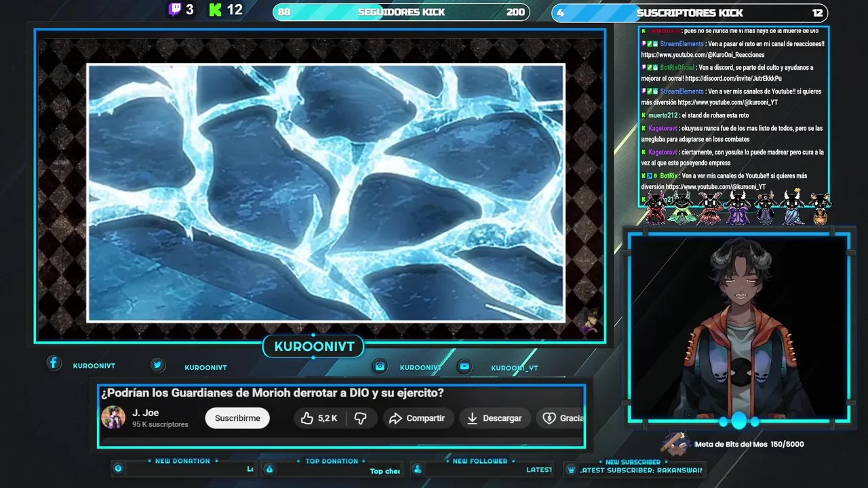Click the 'TOP DONATION' label
The image size is (868, 488).
point(332,461)
